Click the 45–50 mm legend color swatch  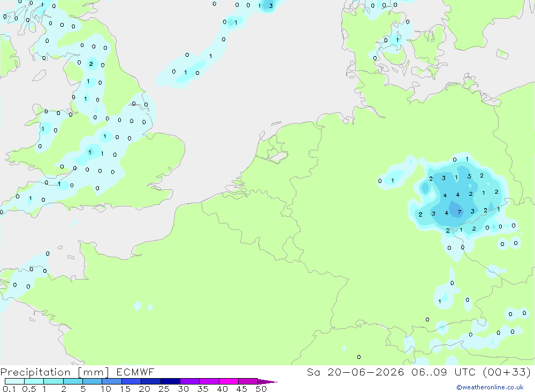(248, 381)
